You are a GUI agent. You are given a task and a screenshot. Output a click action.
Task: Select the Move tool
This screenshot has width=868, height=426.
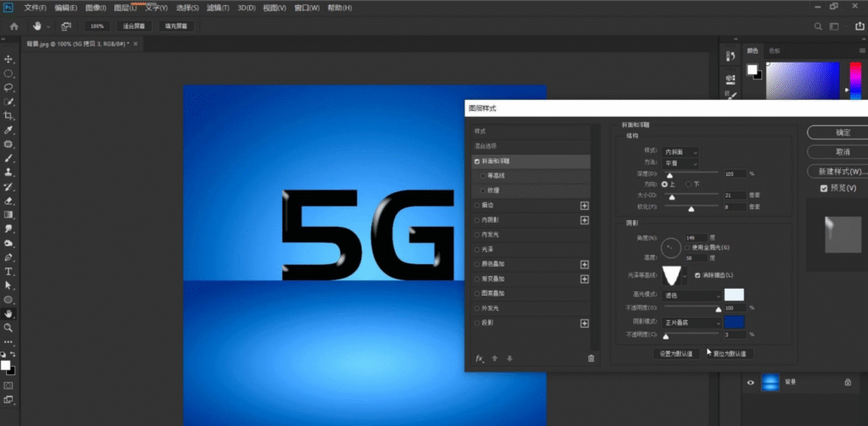(8, 59)
